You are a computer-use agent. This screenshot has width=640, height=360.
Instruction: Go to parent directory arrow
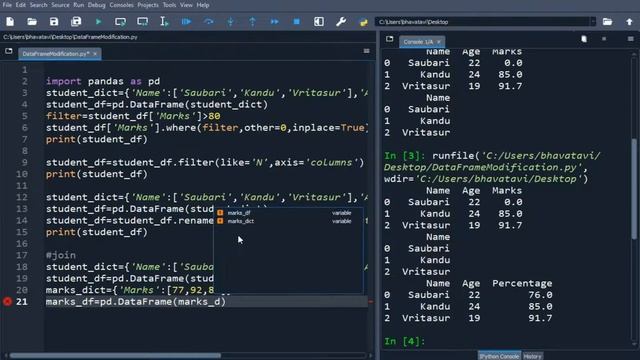click(629, 22)
